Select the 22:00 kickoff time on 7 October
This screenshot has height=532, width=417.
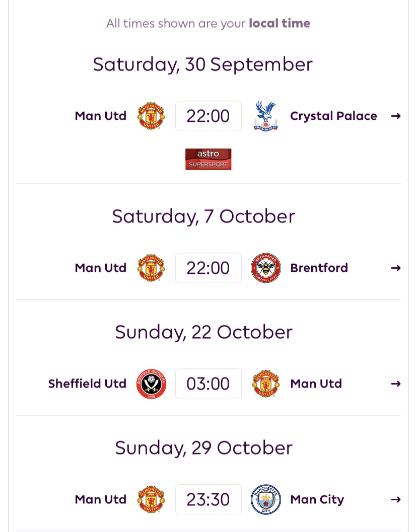point(208,268)
